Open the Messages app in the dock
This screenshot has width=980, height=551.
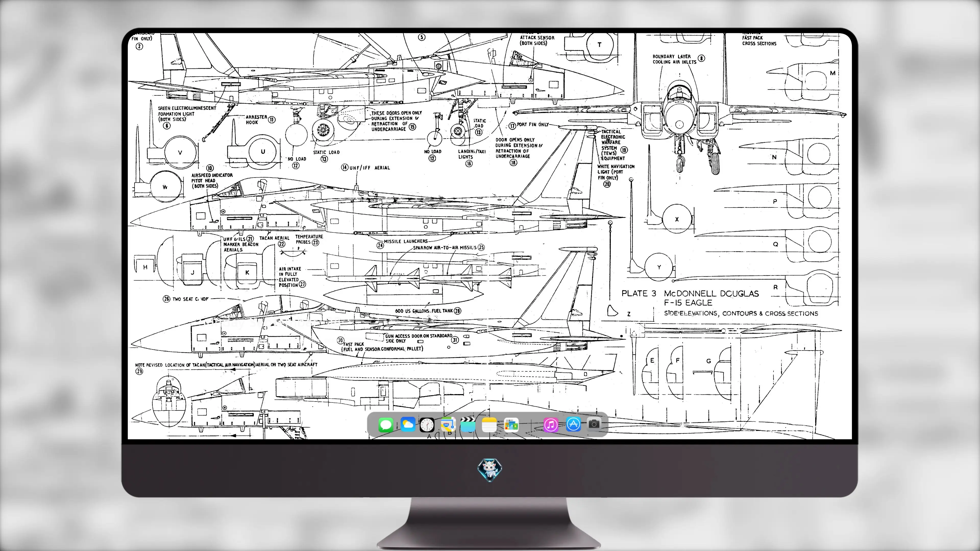(386, 425)
